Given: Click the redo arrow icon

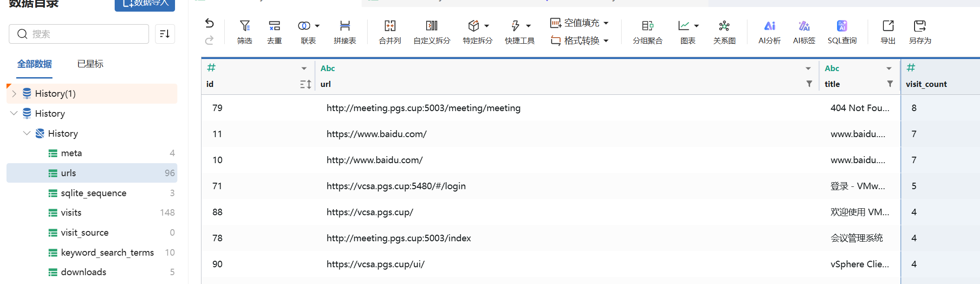Looking at the screenshot, I should click(x=209, y=40).
